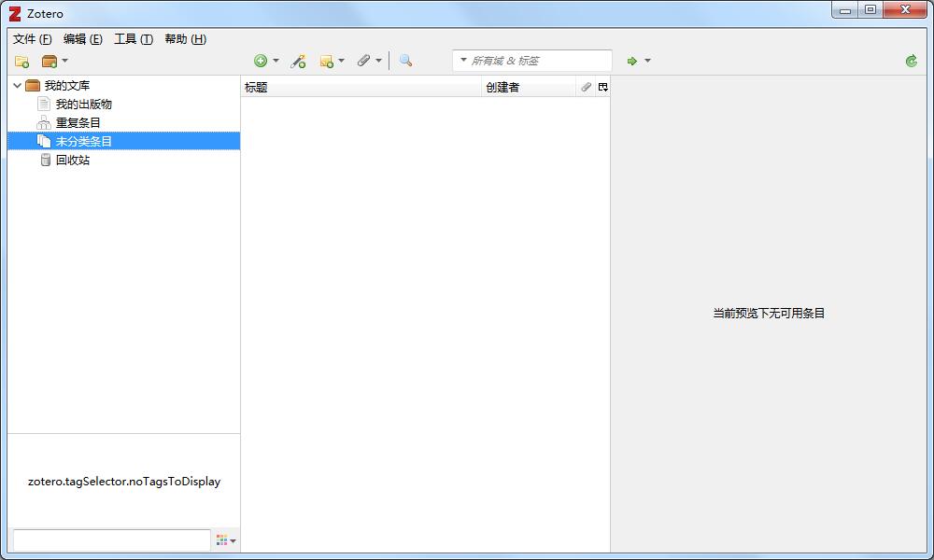Create a new collection using the folder icon
Viewport: 934px width, 560px height.
click(x=21, y=61)
